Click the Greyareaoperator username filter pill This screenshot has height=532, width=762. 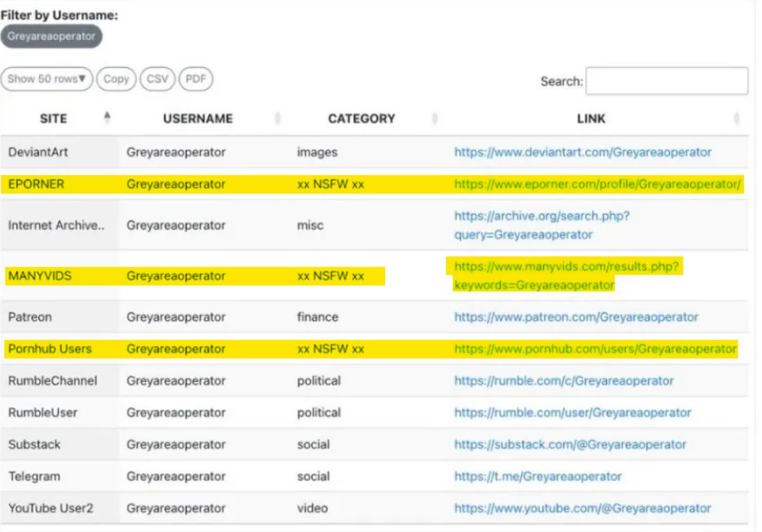coord(51,36)
